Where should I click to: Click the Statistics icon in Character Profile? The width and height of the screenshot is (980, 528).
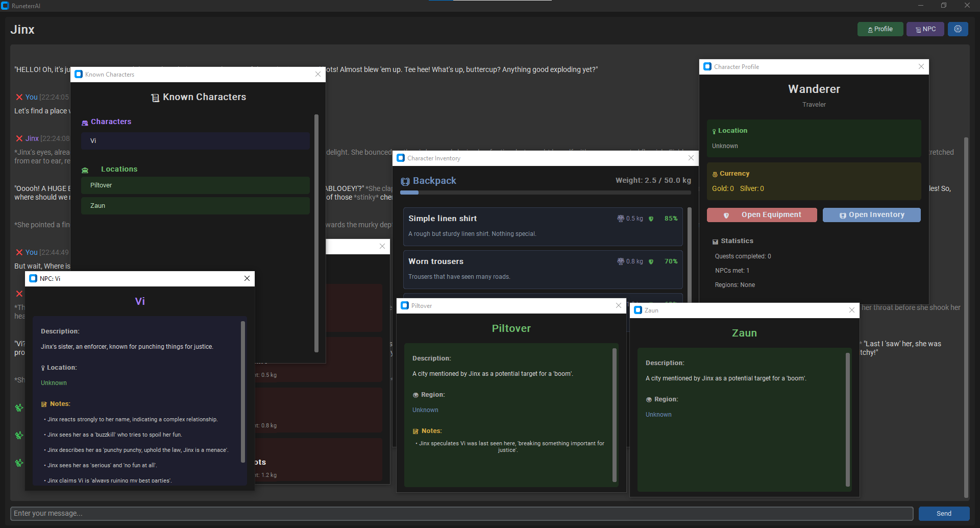click(715, 242)
